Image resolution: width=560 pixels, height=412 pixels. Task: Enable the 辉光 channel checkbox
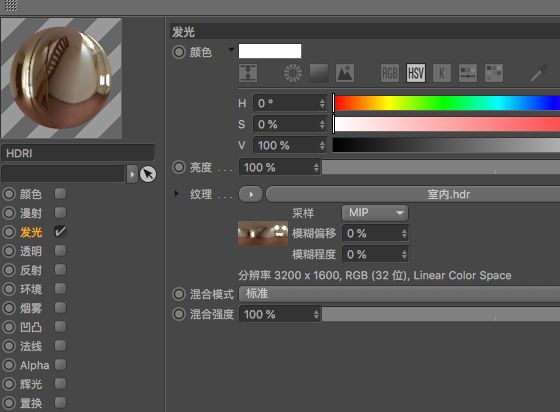click(60, 384)
